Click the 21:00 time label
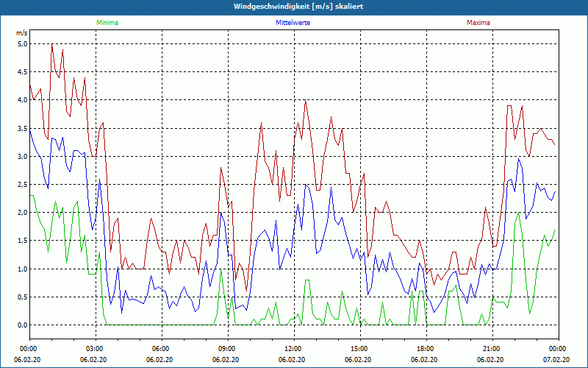This screenshot has width=588, height=368. (x=490, y=349)
